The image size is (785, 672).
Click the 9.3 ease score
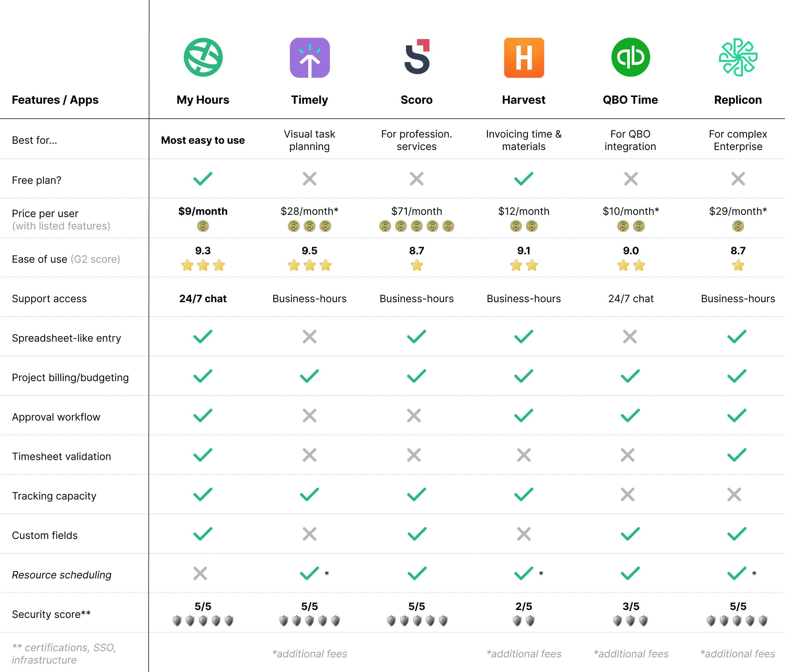(203, 250)
